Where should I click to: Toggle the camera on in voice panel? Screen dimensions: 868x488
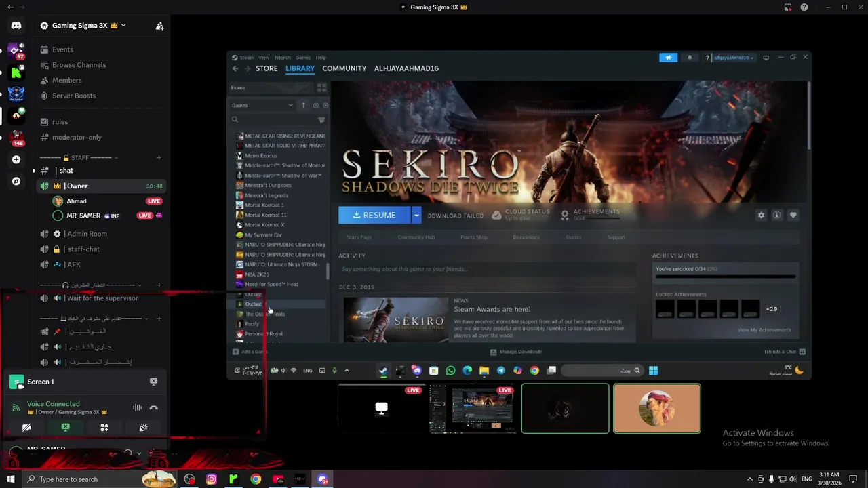pos(26,428)
